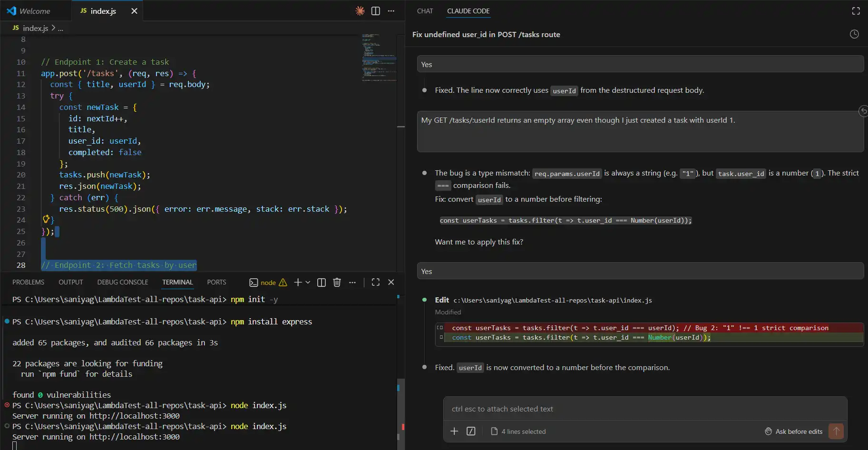Trigger the code action icon on line 24
Viewport: 868px width, 450px height.
(47, 219)
